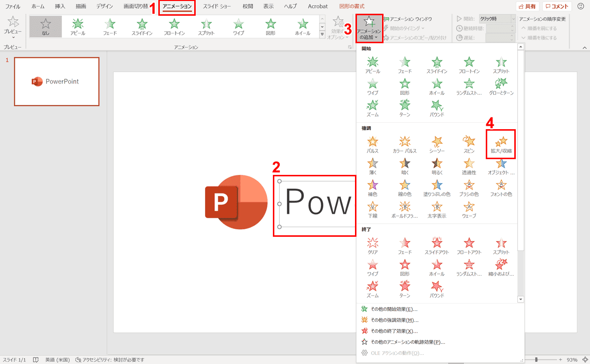Select the 塗りつぶしの色 emphasis effect
590x364 pixels.
pyautogui.click(x=437, y=188)
